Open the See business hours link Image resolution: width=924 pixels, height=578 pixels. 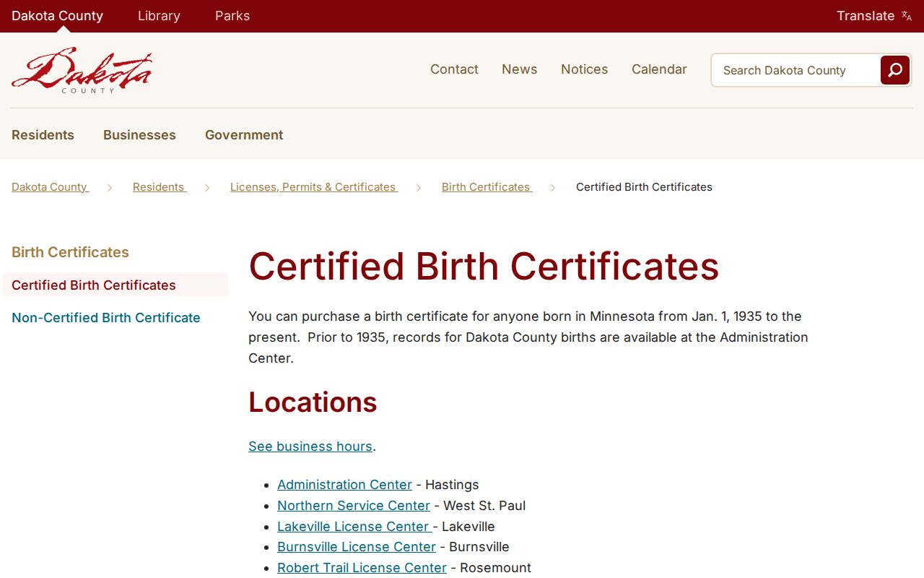[310, 447]
